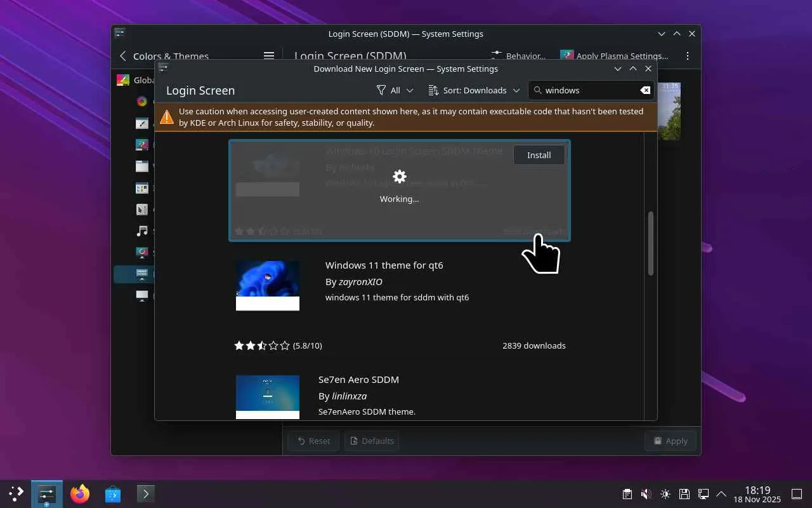This screenshot has width=812, height=508.
Task: Select the music note sidebar item
Action: pyautogui.click(x=142, y=231)
